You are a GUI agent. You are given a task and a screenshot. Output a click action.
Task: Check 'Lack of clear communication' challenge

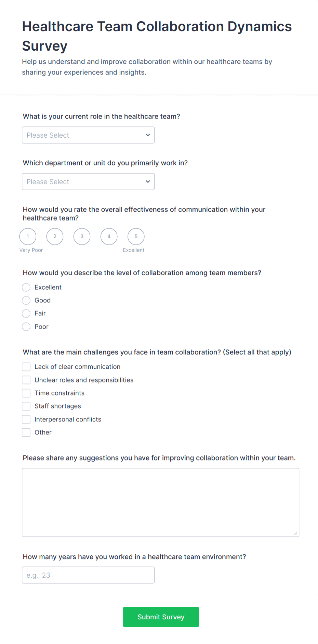[26, 367]
